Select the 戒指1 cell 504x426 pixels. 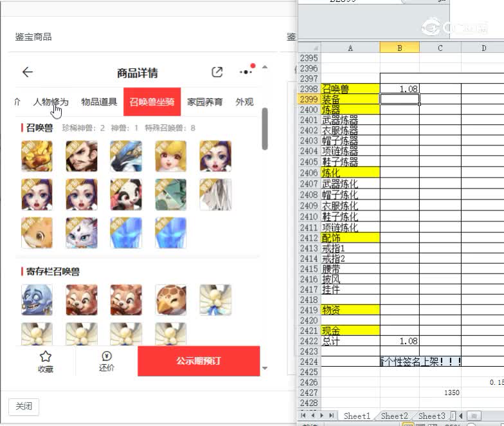[x=350, y=248]
